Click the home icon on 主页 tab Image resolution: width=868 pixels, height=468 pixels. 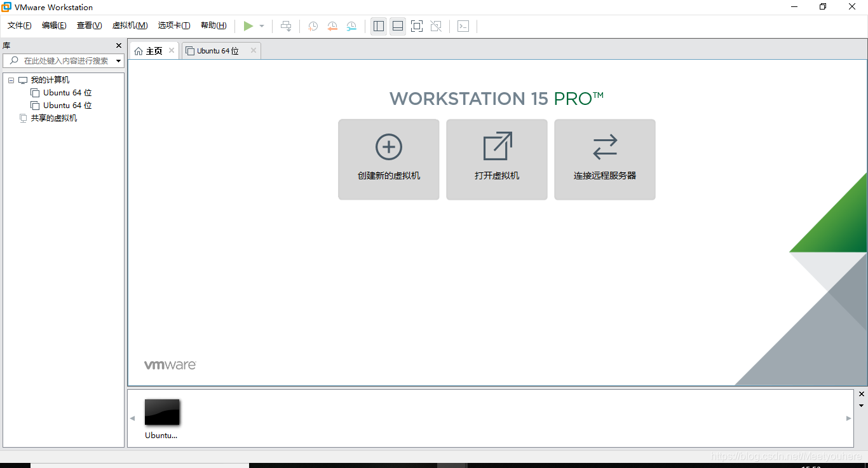[139, 51]
